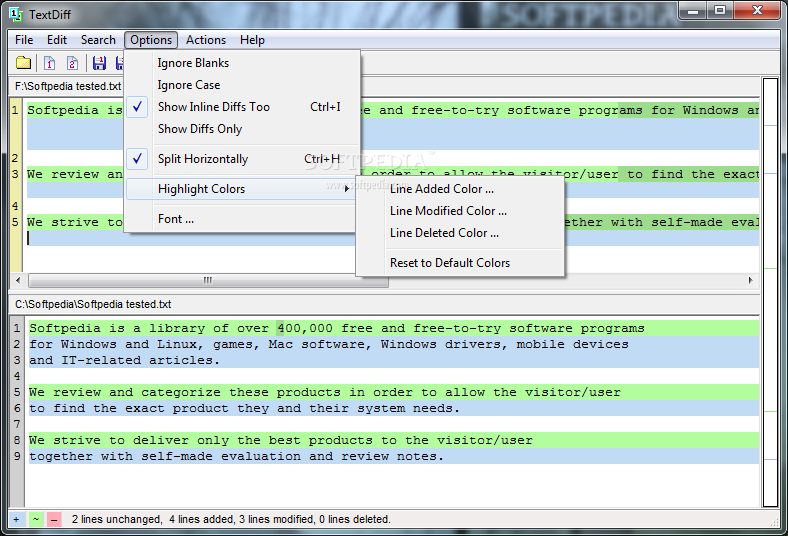The height and width of the screenshot is (536, 788).
Task: Click the window resize grip in status bar
Action: coord(774,522)
